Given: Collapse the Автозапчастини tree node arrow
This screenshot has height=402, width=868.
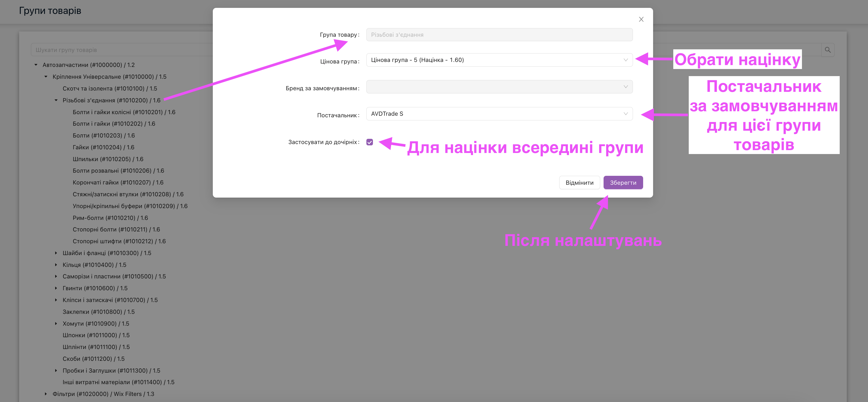Looking at the screenshot, I should point(36,65).
